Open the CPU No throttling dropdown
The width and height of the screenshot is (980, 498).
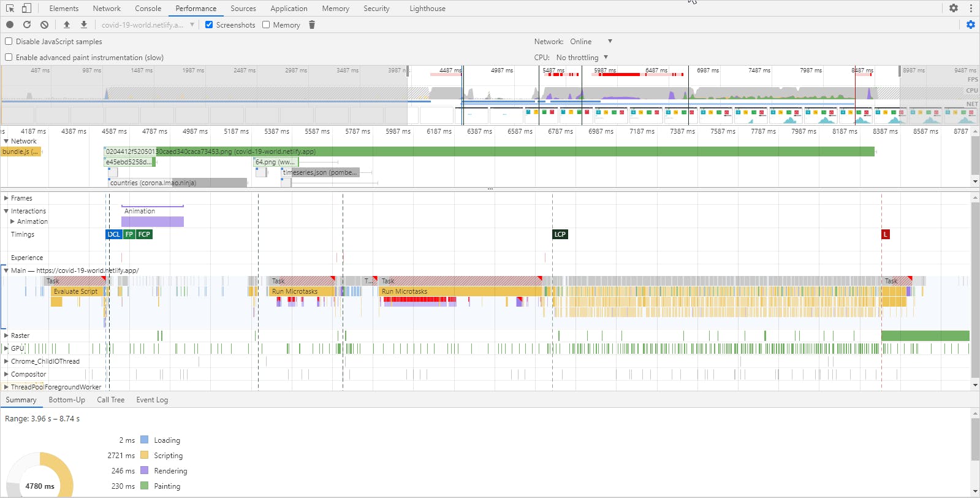[582, 57]
